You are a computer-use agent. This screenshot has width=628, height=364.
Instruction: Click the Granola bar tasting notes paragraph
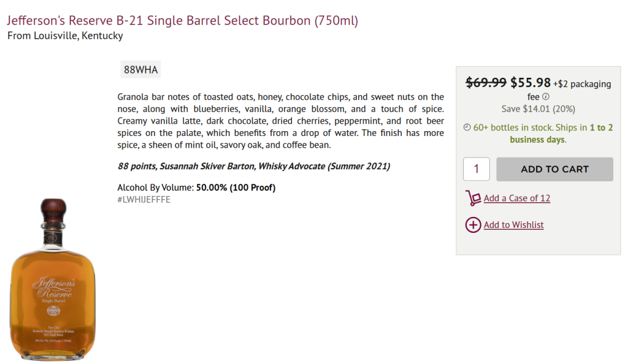(280, 121)
